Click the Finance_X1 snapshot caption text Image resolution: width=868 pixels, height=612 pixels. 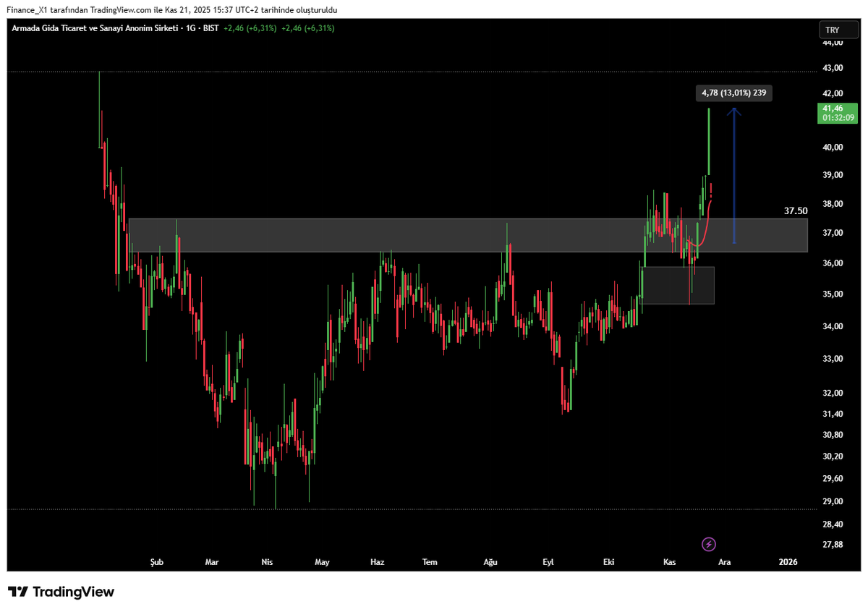pos(172,10)
